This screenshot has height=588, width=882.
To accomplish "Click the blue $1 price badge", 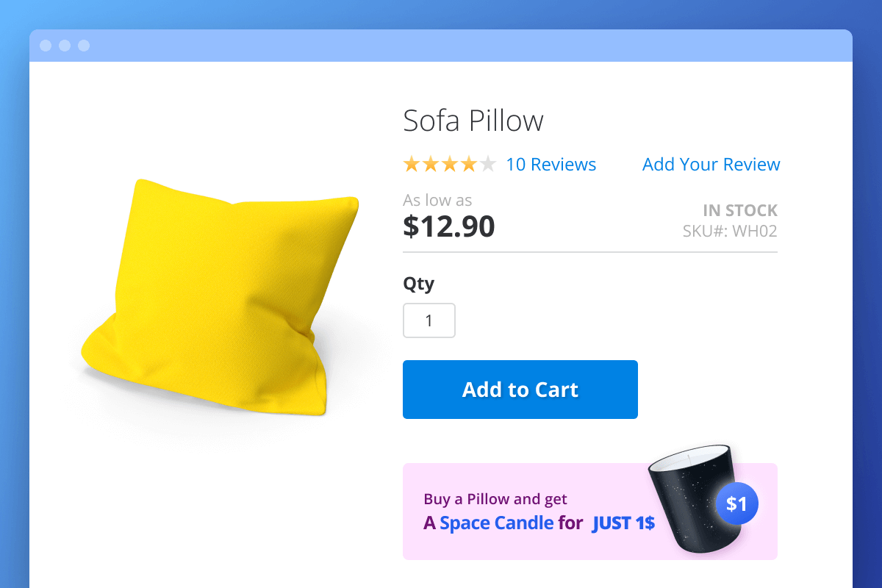I will coord(736,504).
